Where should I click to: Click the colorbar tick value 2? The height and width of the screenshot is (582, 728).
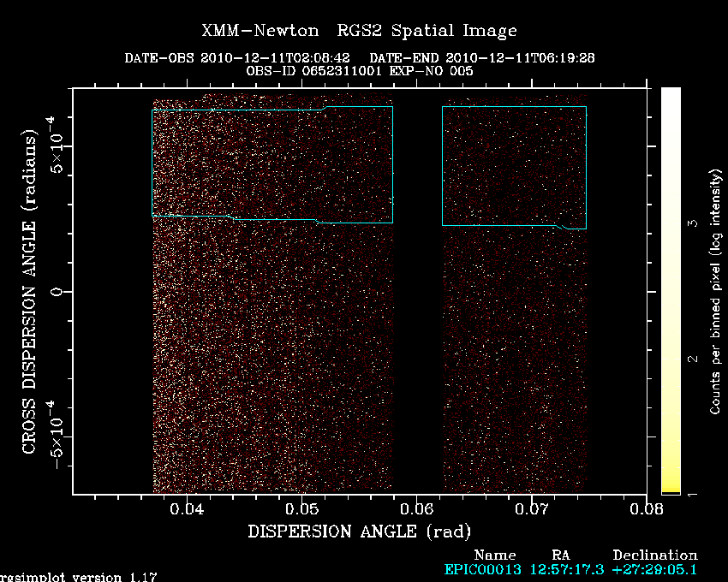coord(693,359)
